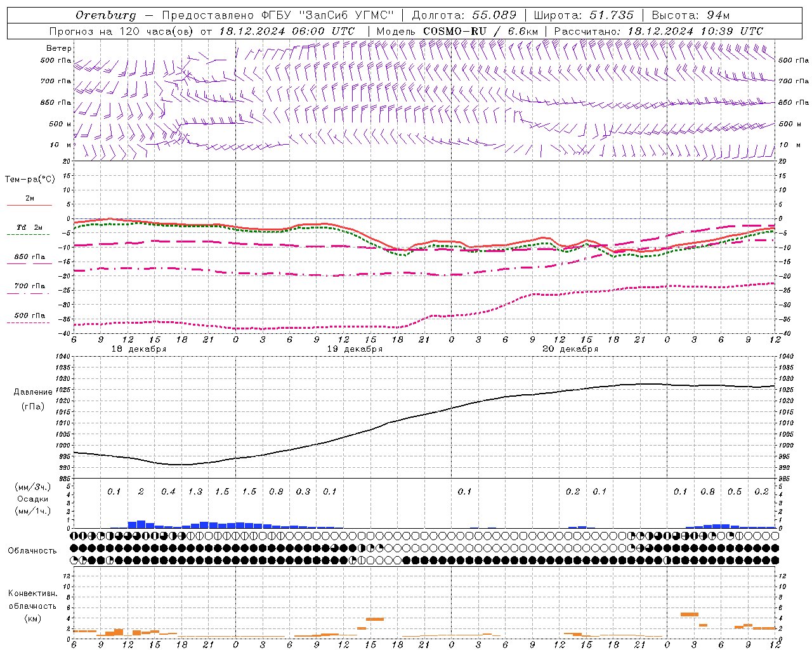
Task: Click the 'Облачность' cloudiness label
Action: [x=32, y=550]
